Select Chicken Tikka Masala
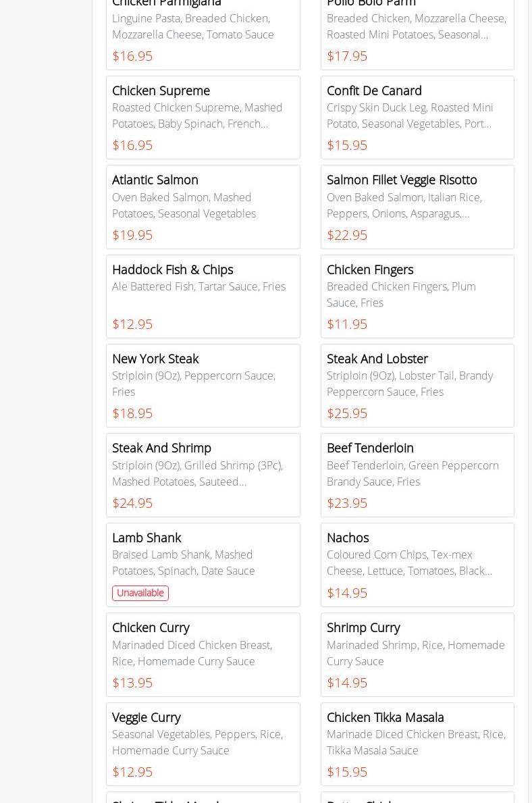The width and height of the screenshot is (532, 803). click(417, 744)
